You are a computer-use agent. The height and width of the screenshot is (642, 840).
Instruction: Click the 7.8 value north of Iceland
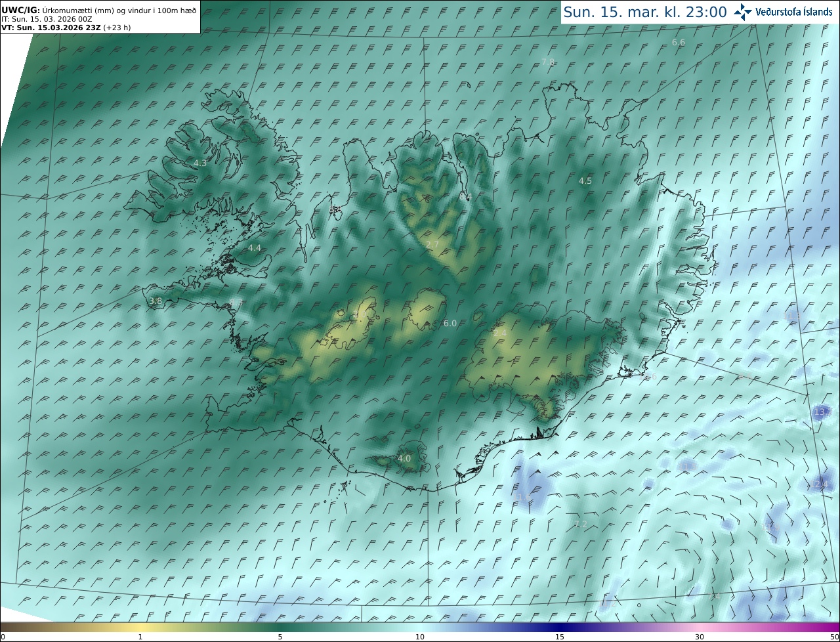[x=548, y=62]
